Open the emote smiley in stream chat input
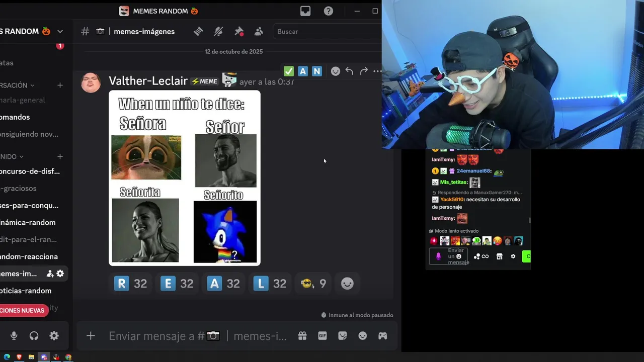The image size is (644, 362). (x=459, y=256)
